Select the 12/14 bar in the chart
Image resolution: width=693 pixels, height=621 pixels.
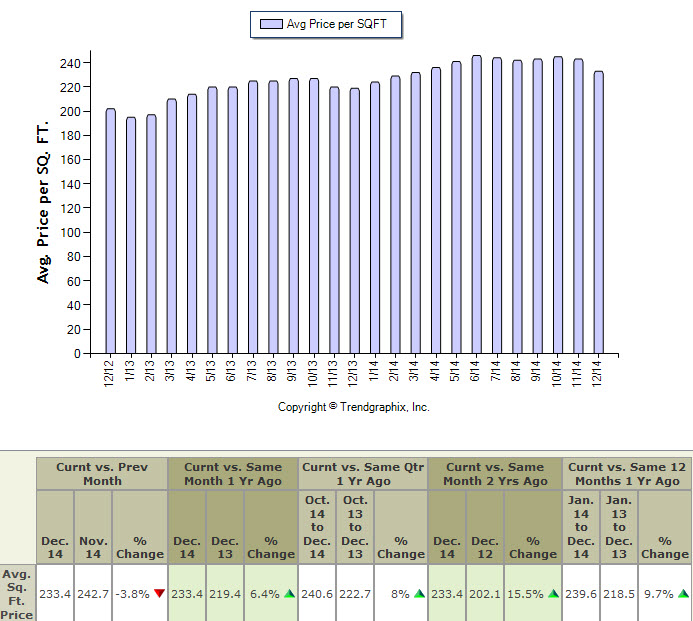[x=598, y=212]
